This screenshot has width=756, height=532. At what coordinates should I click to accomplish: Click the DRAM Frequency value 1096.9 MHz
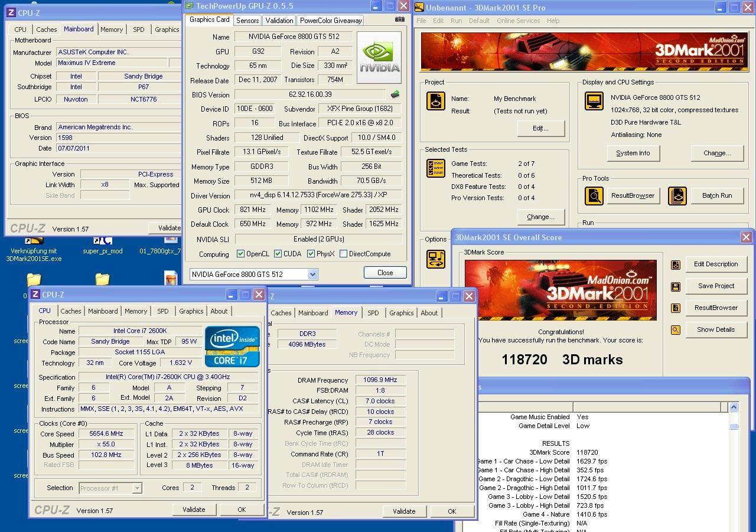(x=380, y=380)
